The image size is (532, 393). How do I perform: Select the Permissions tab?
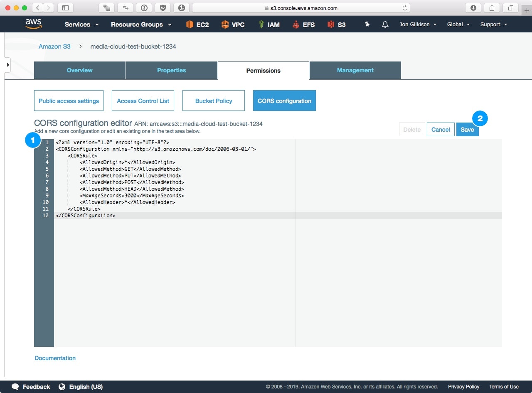tap(264, 71)
